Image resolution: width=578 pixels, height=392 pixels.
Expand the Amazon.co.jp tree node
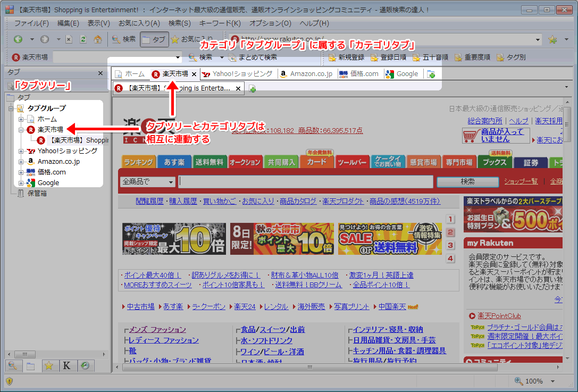coord(21,162)
